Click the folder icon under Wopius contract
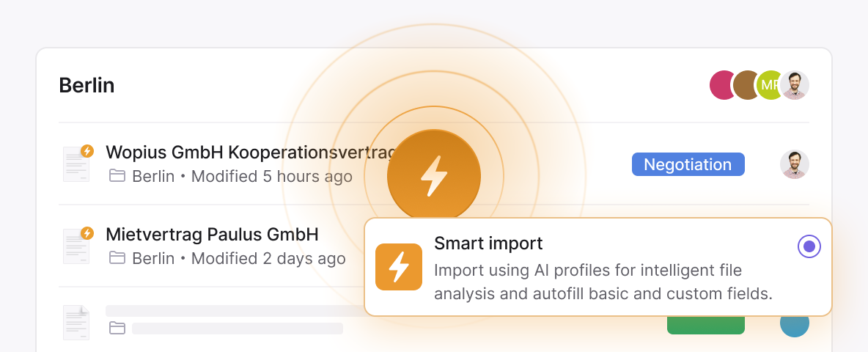Image resolution: width=868 pixels, height=352 pixels. 117,176
